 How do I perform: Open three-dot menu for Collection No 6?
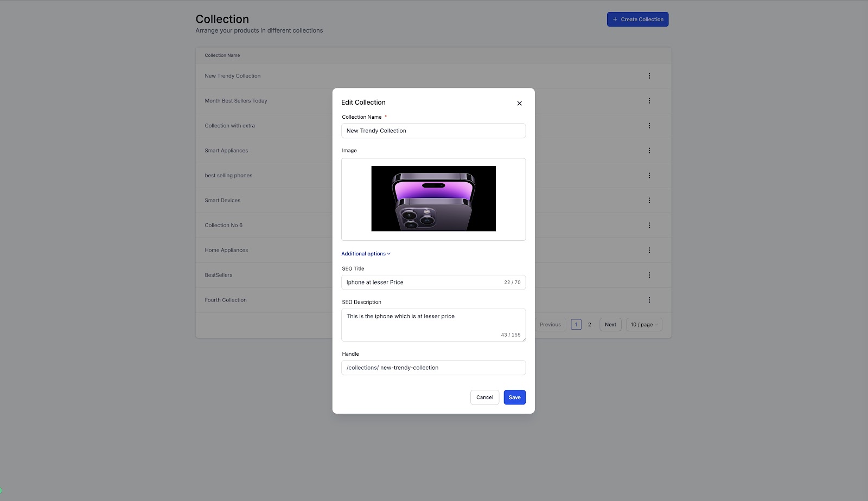(x=649, y=225)
